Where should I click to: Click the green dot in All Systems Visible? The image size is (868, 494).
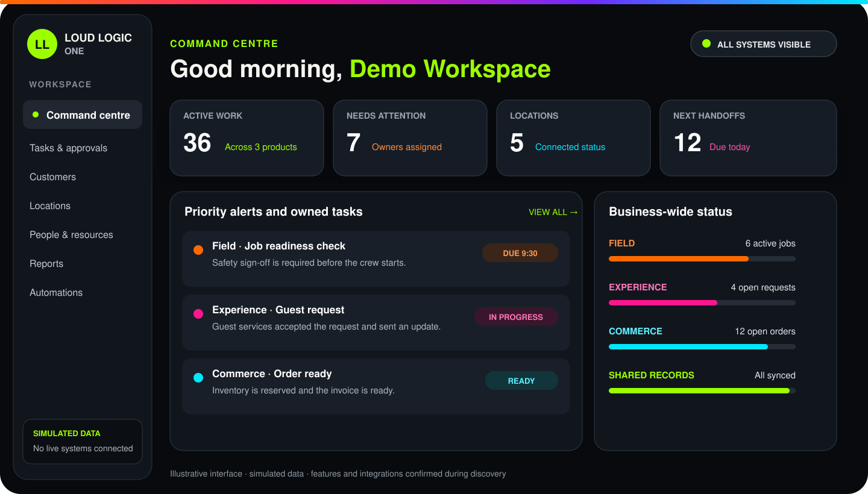pos(706,43)
